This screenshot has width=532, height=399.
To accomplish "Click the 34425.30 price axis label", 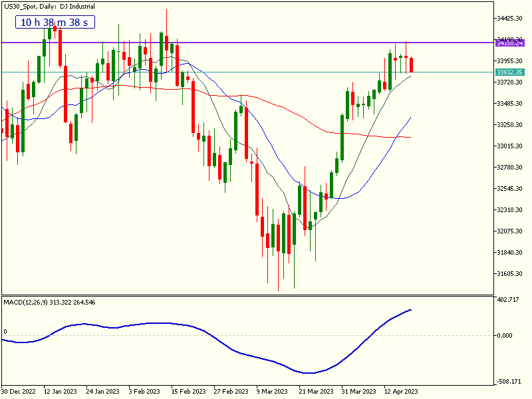I will [x=511, y=19].
